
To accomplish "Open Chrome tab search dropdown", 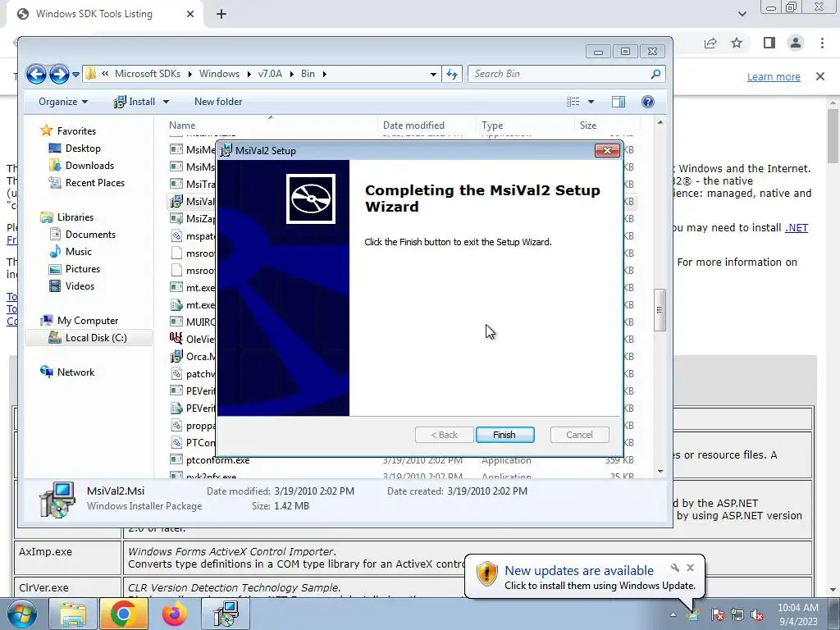I will (x=742, y=14).
